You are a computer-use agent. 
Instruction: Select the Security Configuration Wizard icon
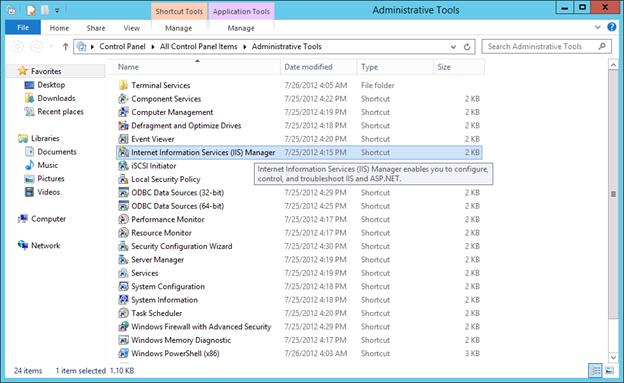click(x=123, y=246)
